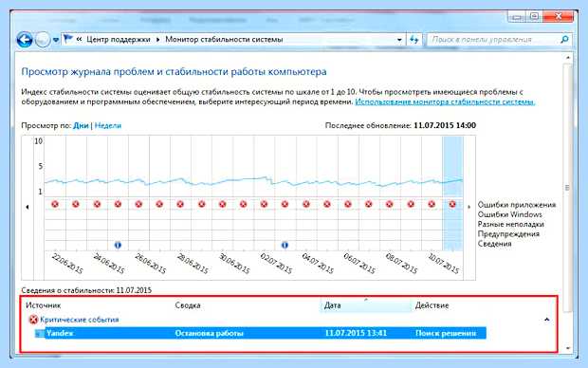Click the scrollbar down arrow beside the details list

(568, 348)
